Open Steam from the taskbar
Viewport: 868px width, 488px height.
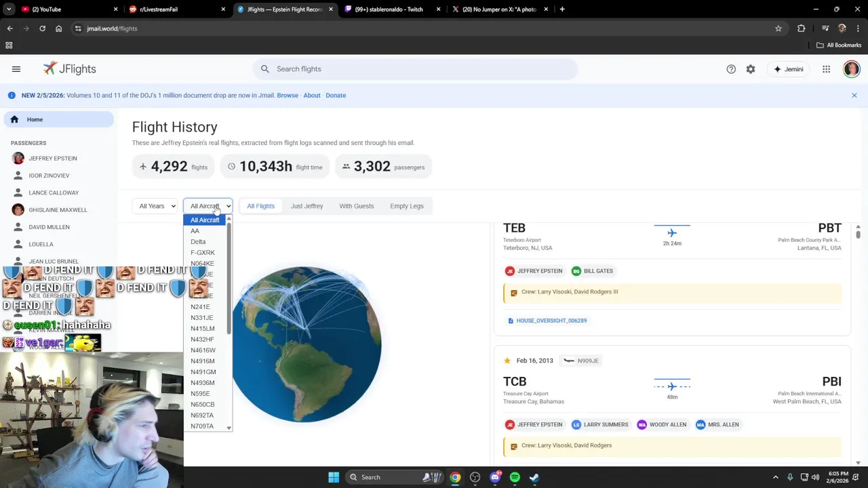534,477
